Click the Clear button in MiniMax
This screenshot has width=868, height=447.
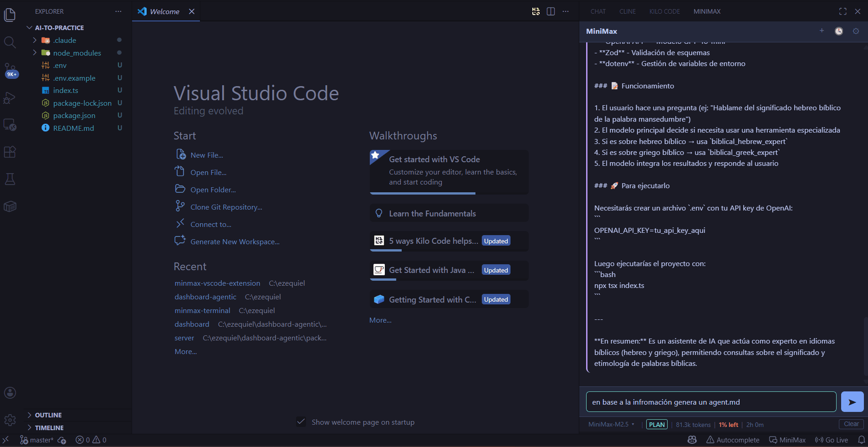(851, 424)
